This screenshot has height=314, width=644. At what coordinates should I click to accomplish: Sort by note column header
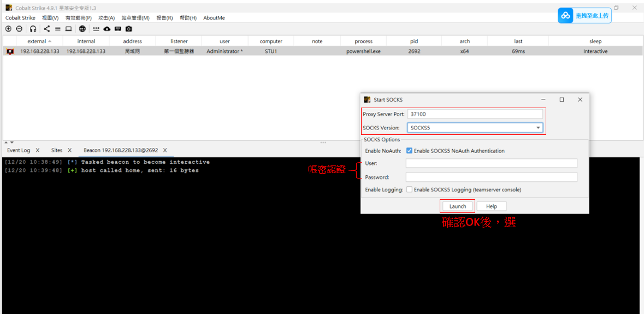coord(317,41)
